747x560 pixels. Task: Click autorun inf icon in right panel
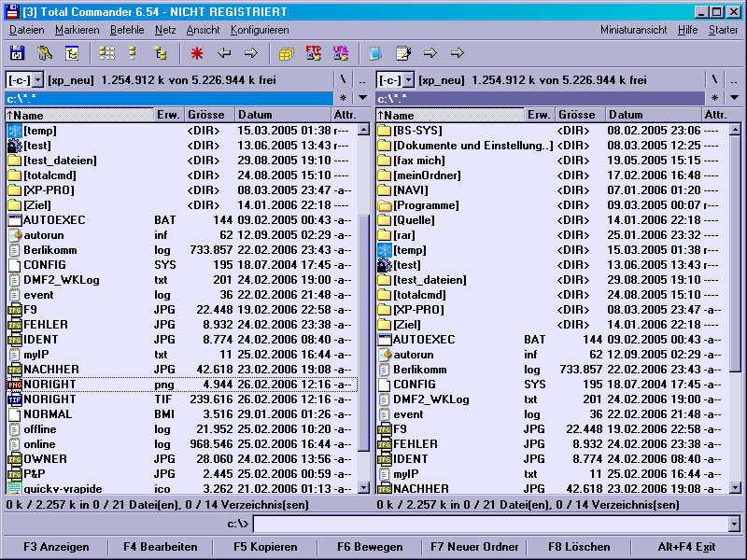(x=385, y=355)
